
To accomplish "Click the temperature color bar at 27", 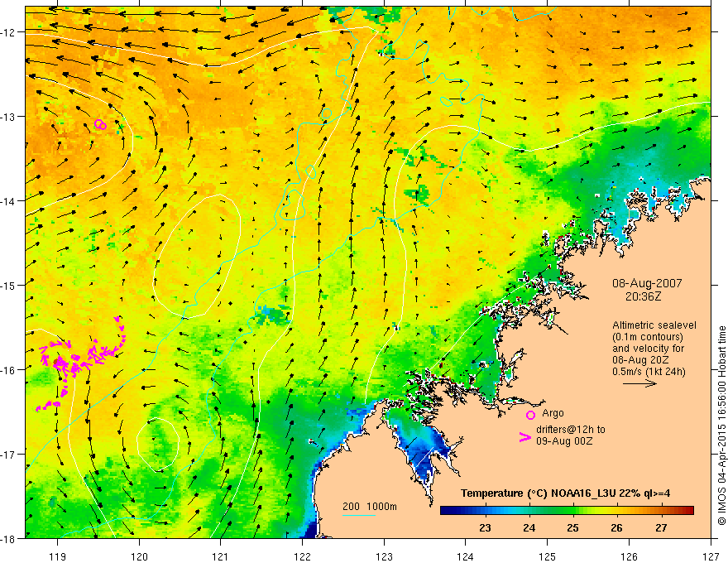I will click(x=661, y=510).
